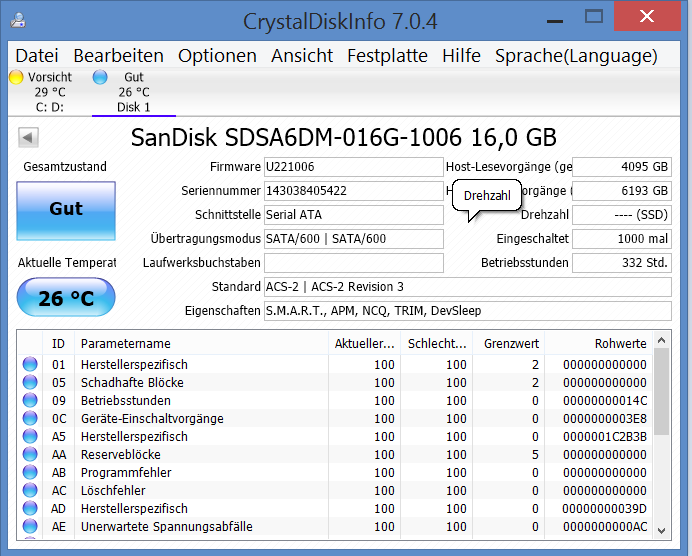Click the scrollbar down arrow in SMART list
The height and width of the screenshot is (556, 692).
coord(661,531)
